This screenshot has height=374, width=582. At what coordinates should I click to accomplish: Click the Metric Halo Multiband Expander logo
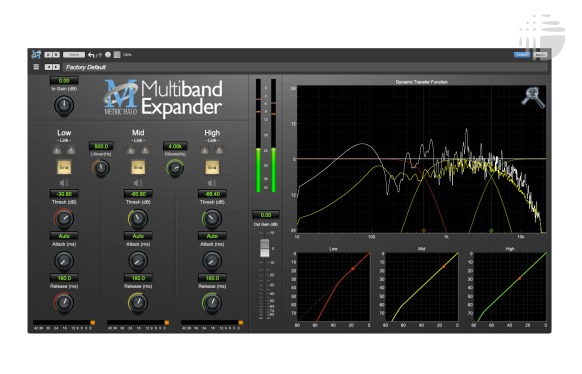pyautogui.click(x=163, y=98)
